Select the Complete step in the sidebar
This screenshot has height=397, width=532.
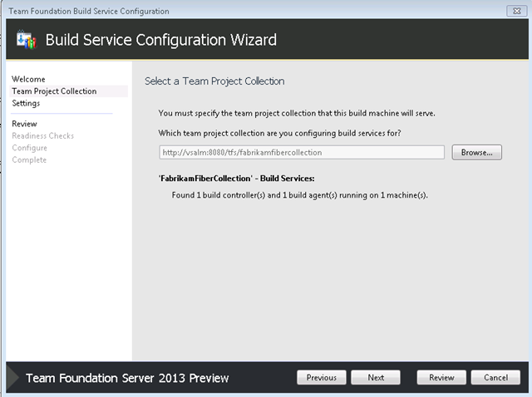29,159
